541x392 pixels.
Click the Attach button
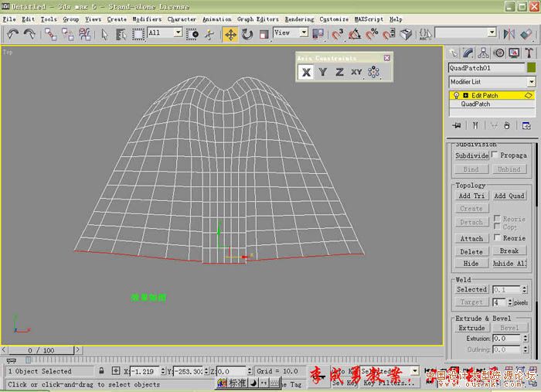pos(471,238)
